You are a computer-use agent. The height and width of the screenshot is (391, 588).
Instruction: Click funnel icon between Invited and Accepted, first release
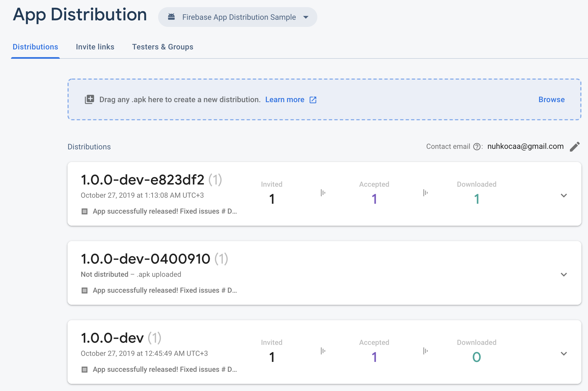click(323, 193)
